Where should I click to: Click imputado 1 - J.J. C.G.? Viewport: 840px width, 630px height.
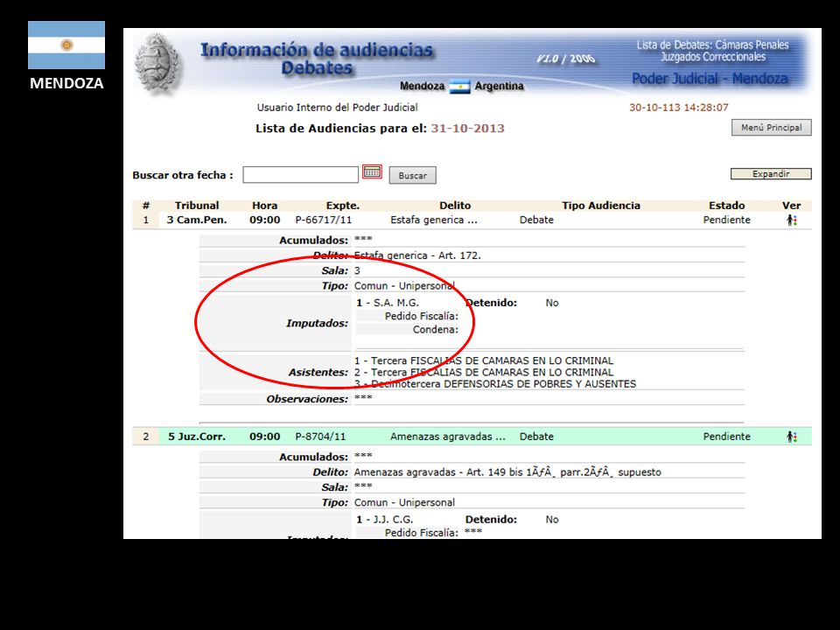(x=385, y=520)
